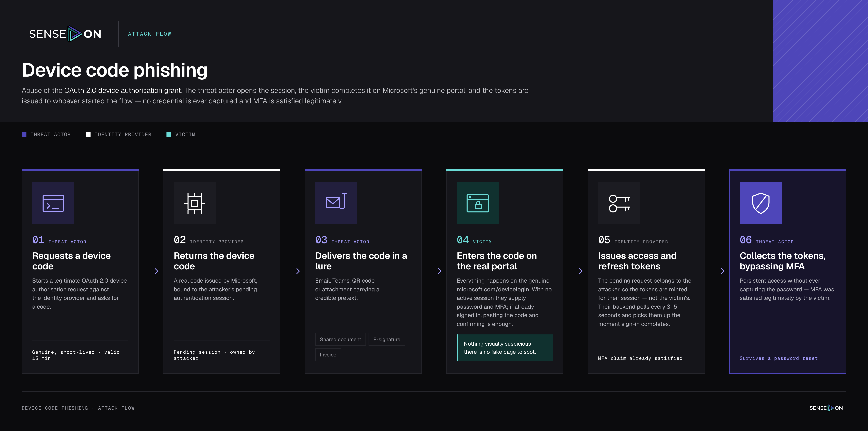Click 'Genuine, short-lived · valid 15 min' note
868x431 pixels.
(x=76, y=355)
